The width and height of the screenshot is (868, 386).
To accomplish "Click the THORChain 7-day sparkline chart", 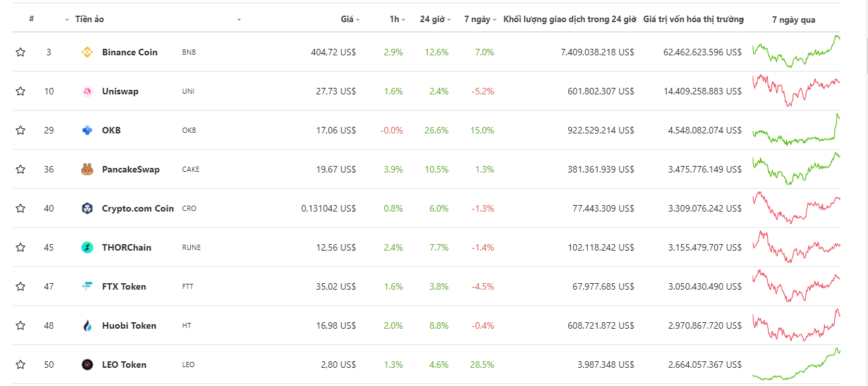I will click(x=796, y=247).
